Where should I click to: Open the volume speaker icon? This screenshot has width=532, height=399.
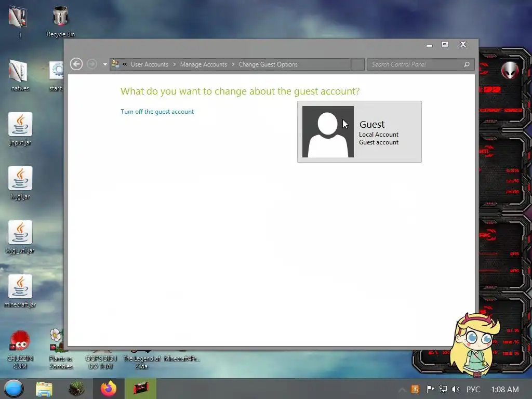pyautogui.click(x=456, y=389)
